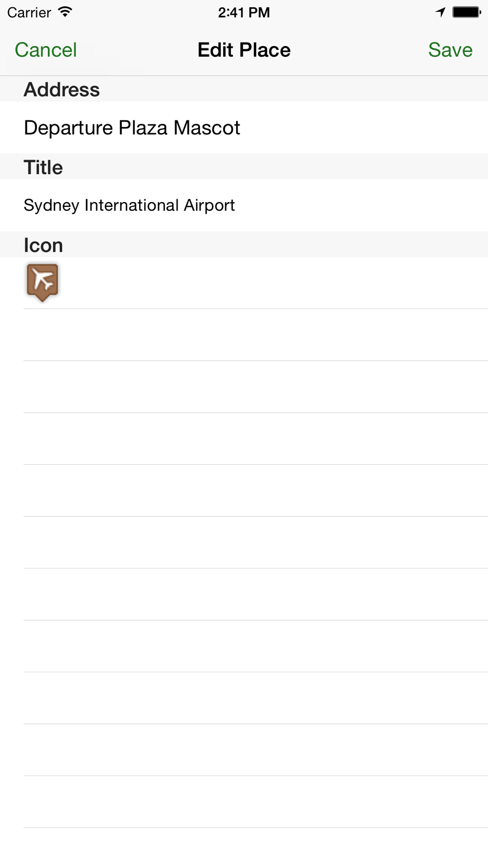Click the Sydney International Airport title field
Image resolution: width=488 pixels, height=868 pixels.
pos(244,205)
